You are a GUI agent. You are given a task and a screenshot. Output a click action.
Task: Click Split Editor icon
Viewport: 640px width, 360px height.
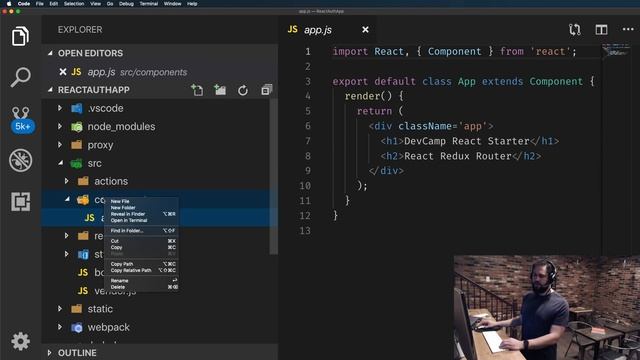[601, 29]
